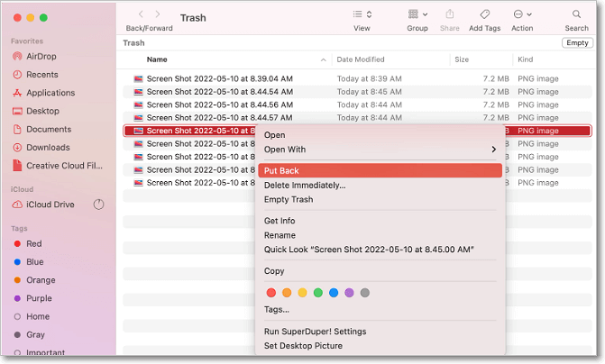
Task: Choose Put Back from context menu
Action: tap(281, 171)
